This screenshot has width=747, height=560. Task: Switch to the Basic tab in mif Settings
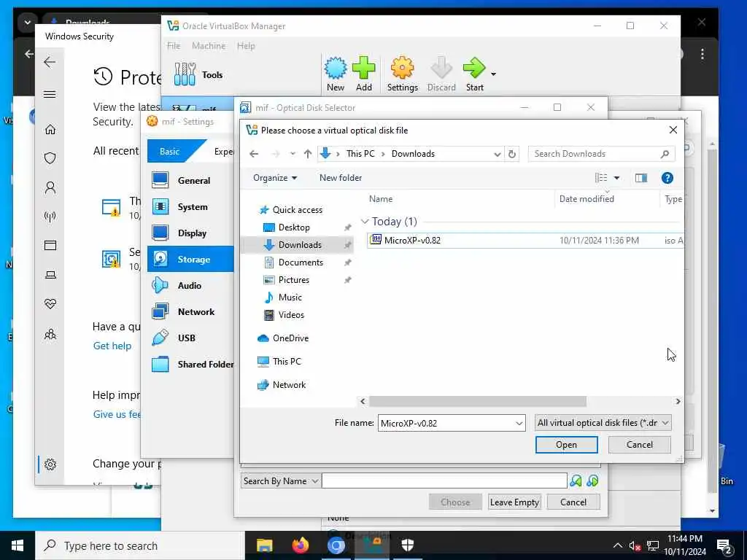(169, 152)
